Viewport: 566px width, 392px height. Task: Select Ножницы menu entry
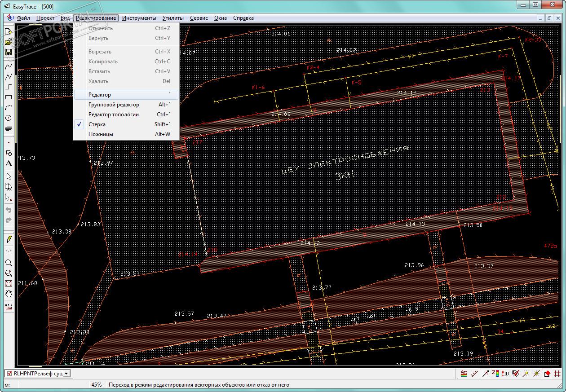click(101, 134)
